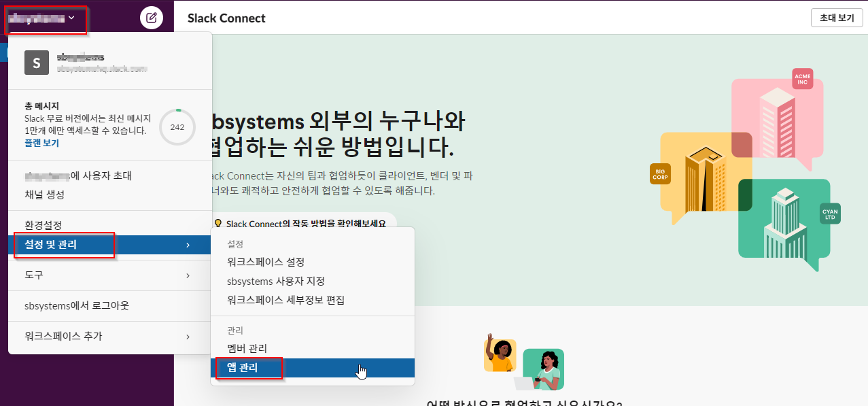Click the 설정 section label in submenu

point(235,243)
